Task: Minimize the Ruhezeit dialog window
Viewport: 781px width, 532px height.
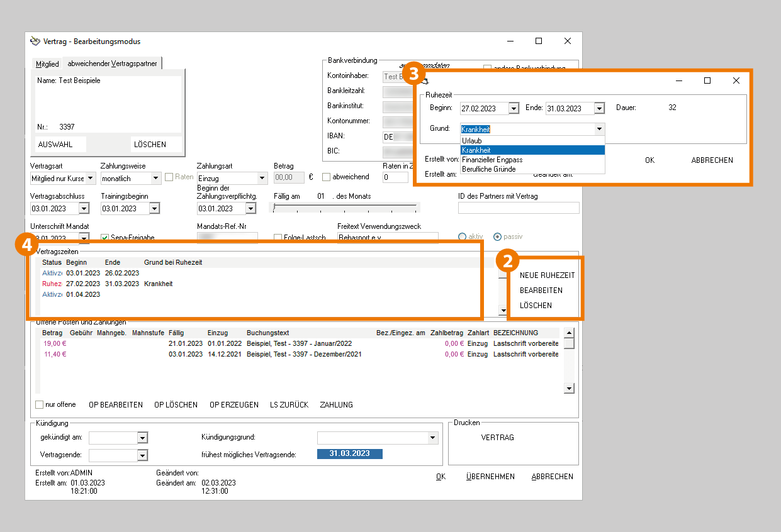Action: 679,80
